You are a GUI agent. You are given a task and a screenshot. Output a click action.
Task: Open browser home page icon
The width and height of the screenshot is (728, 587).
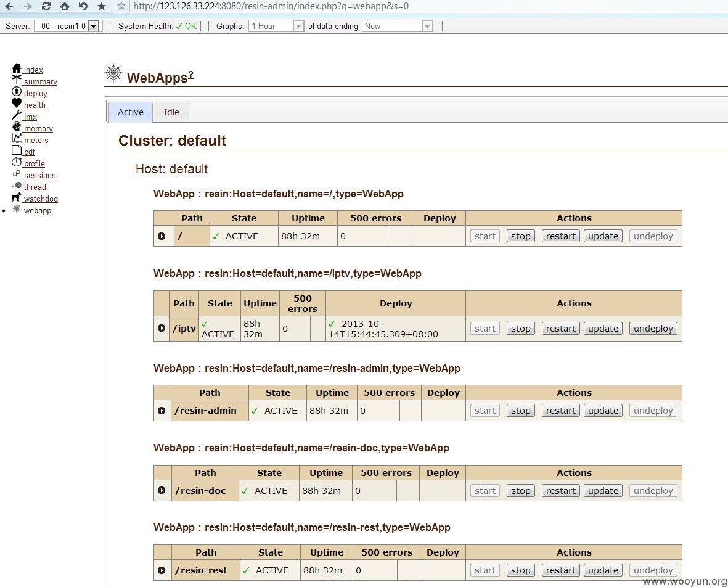point(65,7)
